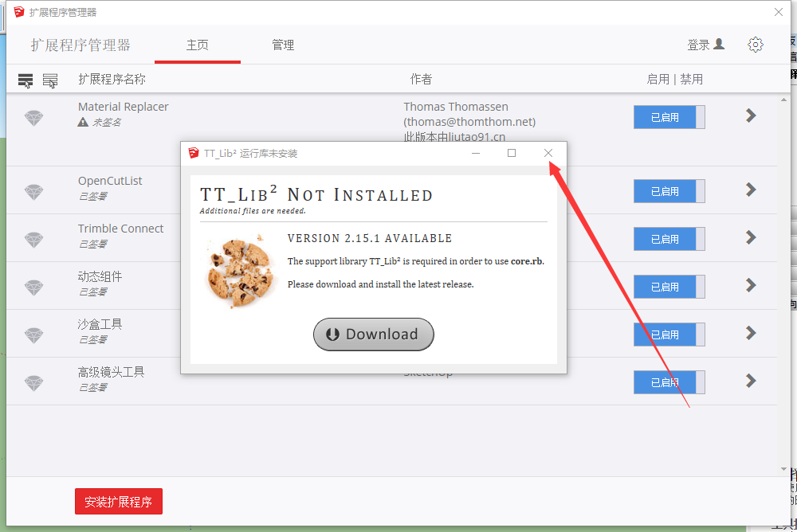The height and width of the screenshot is (532, 797).
Task: Click the 安装扩展程序 button
Action: coord(119,502)
